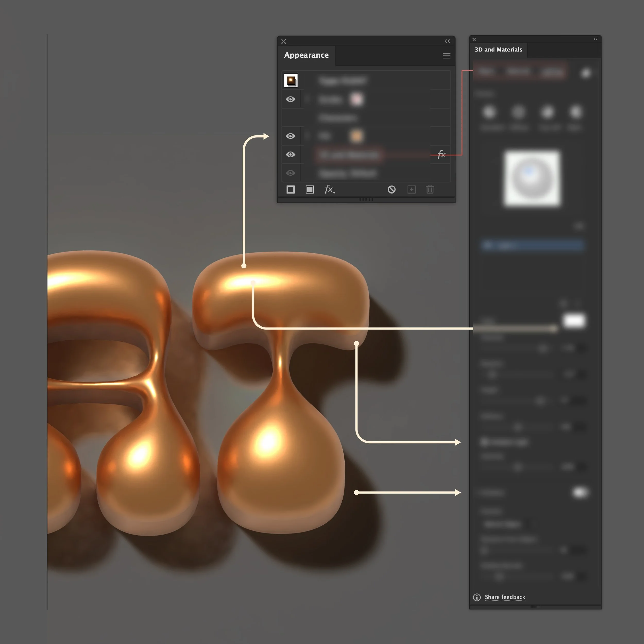Duplicate the selected appearance item
The height and width of the screenshot is (644, 644).
[x=411, y=189]
